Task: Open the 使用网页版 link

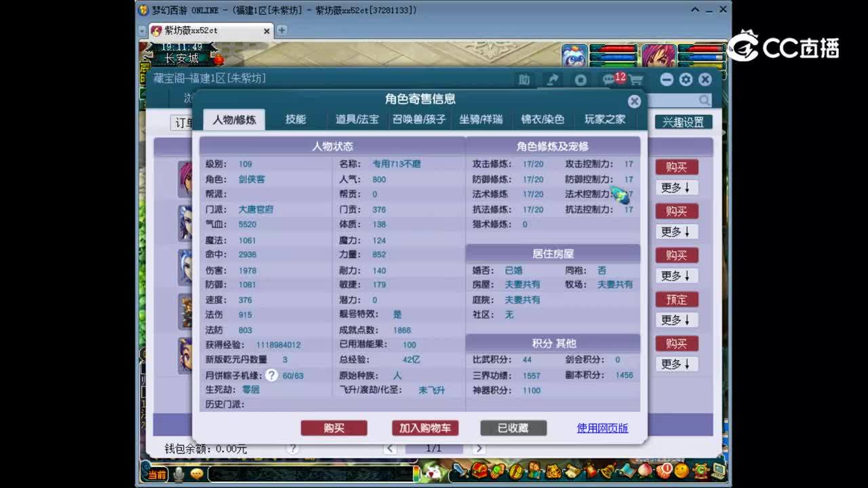Action: (x=602, y=428)
